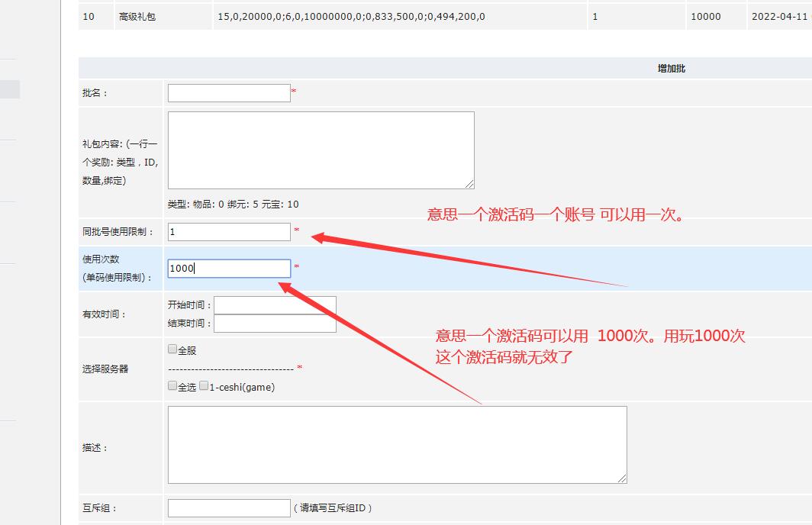Click the 批名 text input field
This screenshot has height=525, width=812.
pyautogui.click(x=229, y=93)
